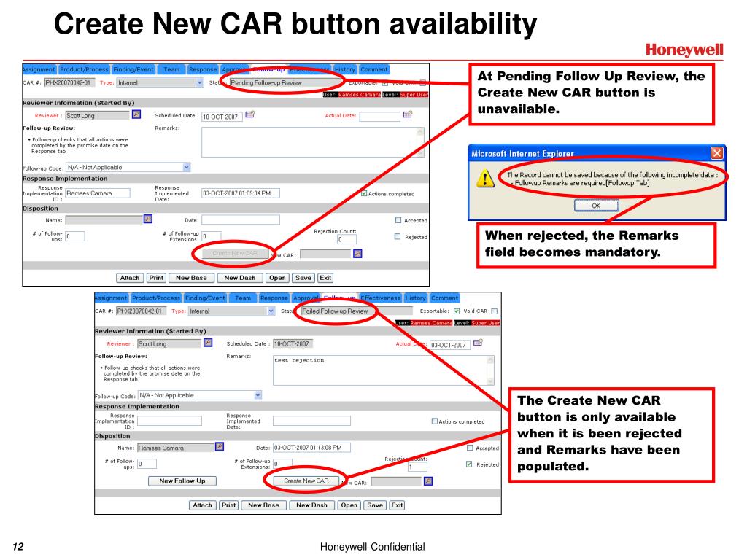This screenshot has height=560, width=747.
Task: Click Attach button in lower form
Action: tap(202, 505)
